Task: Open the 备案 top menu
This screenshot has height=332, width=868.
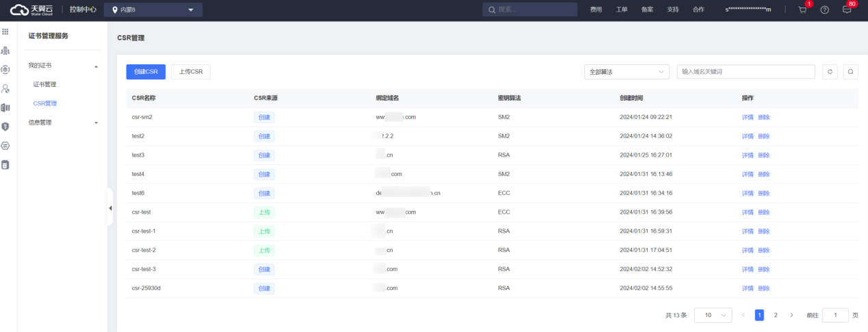Action: (x=647, y=10)
